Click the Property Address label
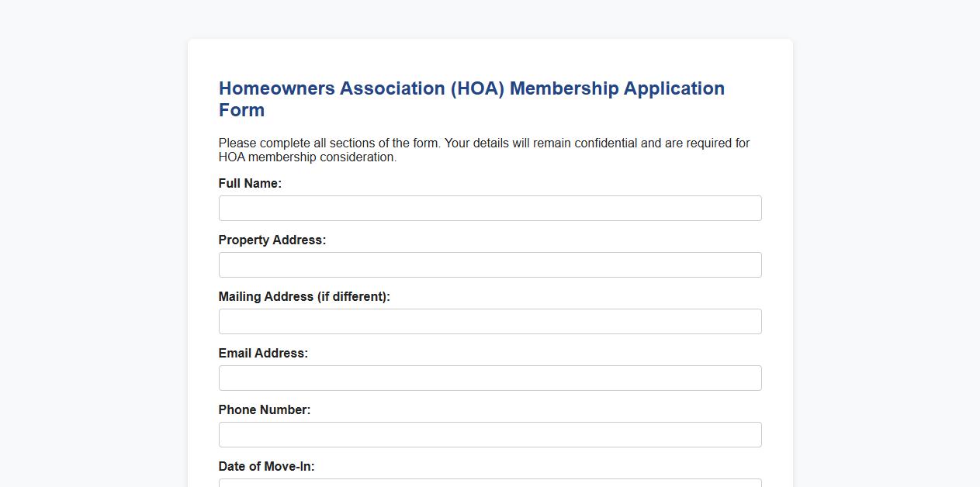The height and width of the screenshot is (487, 980). coord(272,240)
